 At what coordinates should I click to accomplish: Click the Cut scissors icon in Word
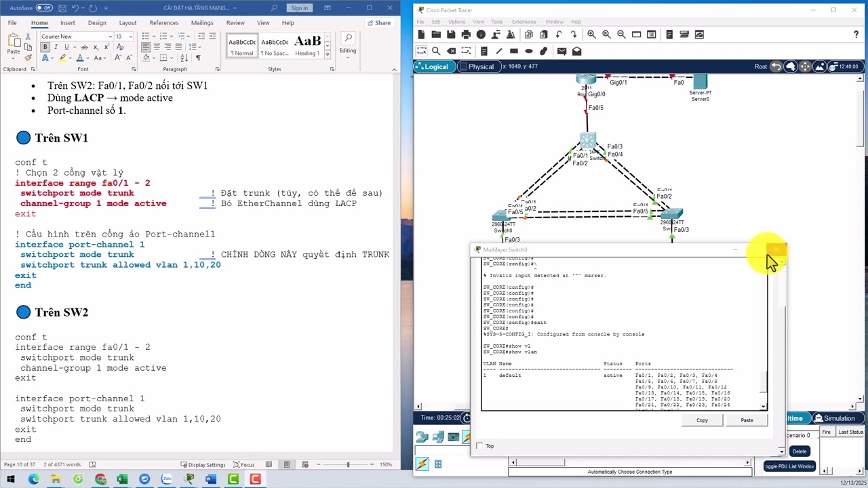click(x=28, y=37)
